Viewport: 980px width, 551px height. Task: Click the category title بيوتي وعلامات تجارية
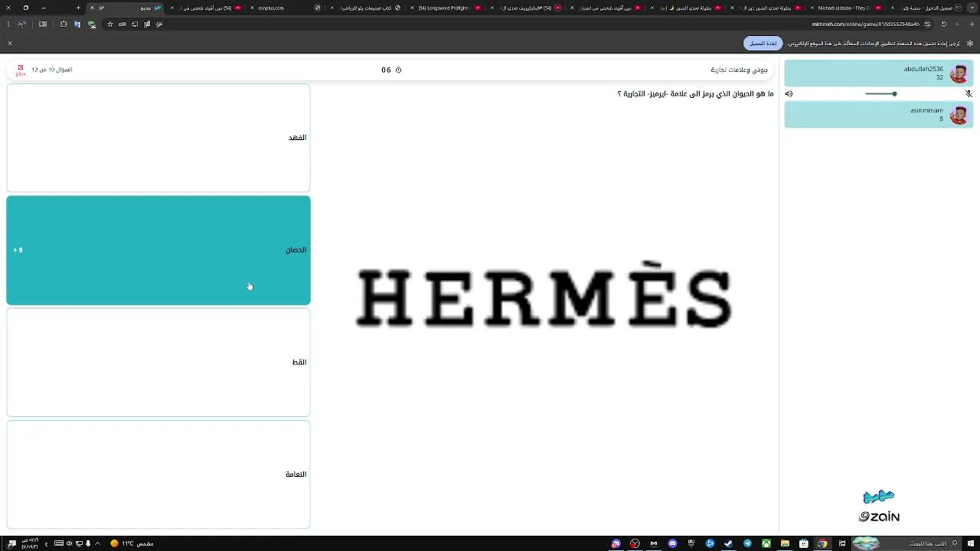tap(739, 70)
